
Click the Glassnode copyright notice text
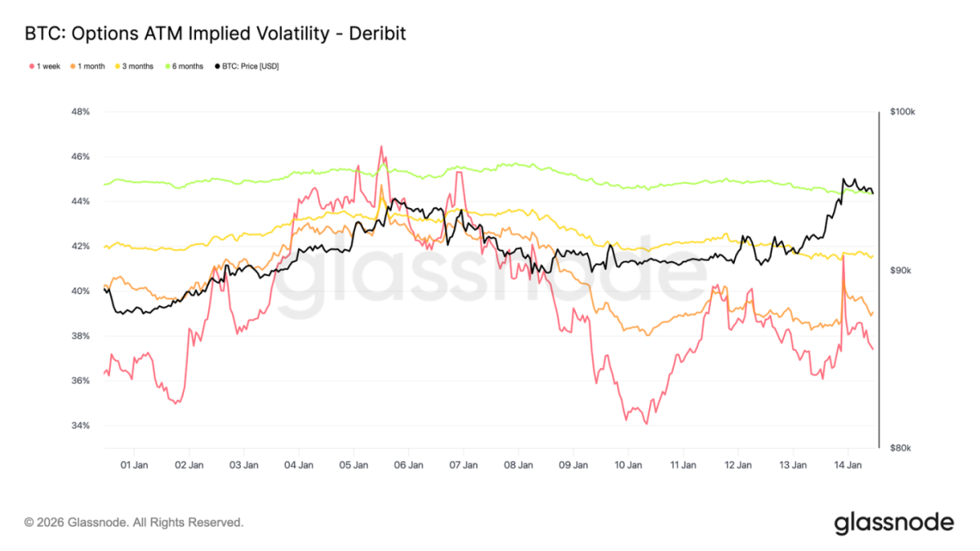coord(134,522)
